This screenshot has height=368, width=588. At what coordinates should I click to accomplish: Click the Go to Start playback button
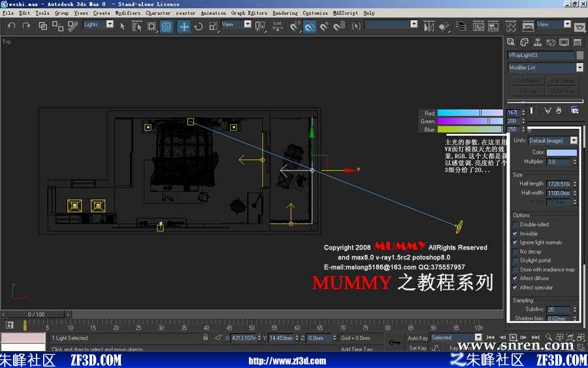(491, 338)
